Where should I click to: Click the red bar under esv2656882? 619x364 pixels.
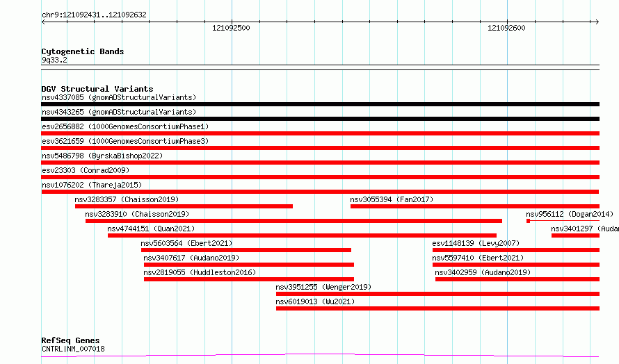(320, 133)
